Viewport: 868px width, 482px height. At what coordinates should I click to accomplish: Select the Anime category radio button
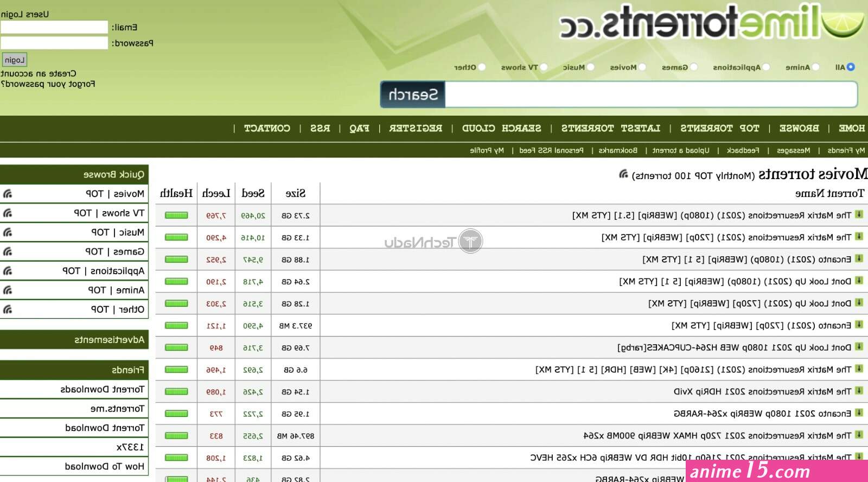point(816,67)
